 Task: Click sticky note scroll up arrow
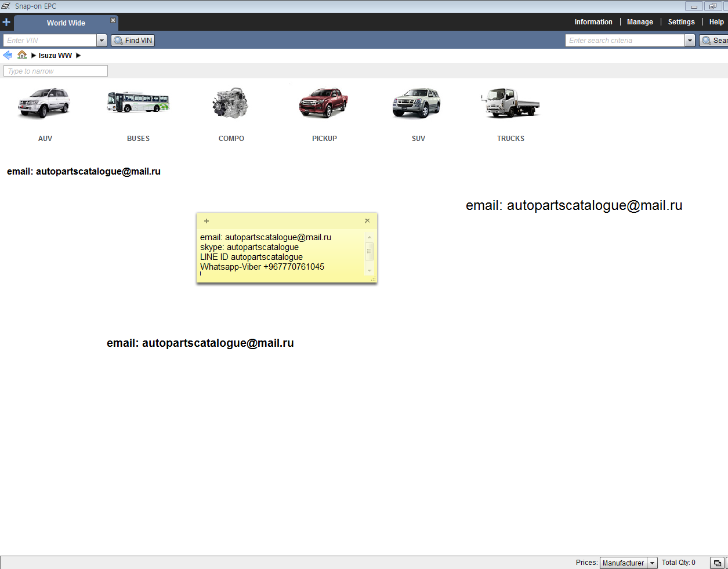point(370,237)
